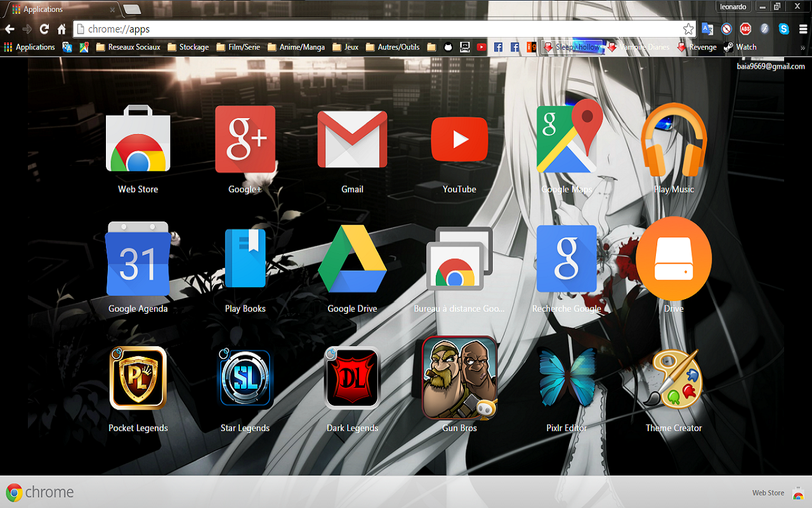Open a new tab
The height and width of the screenshot is (508, 812).
point(132,10)
